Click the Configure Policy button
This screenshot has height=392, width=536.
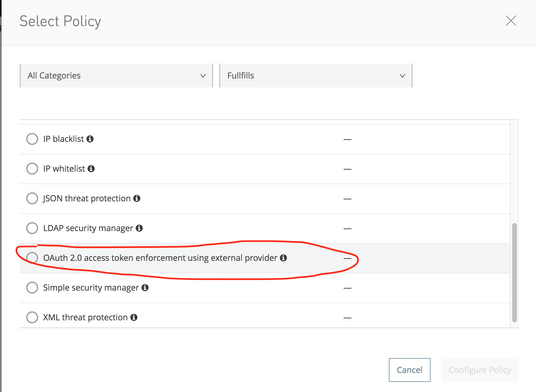coord(480,370)
